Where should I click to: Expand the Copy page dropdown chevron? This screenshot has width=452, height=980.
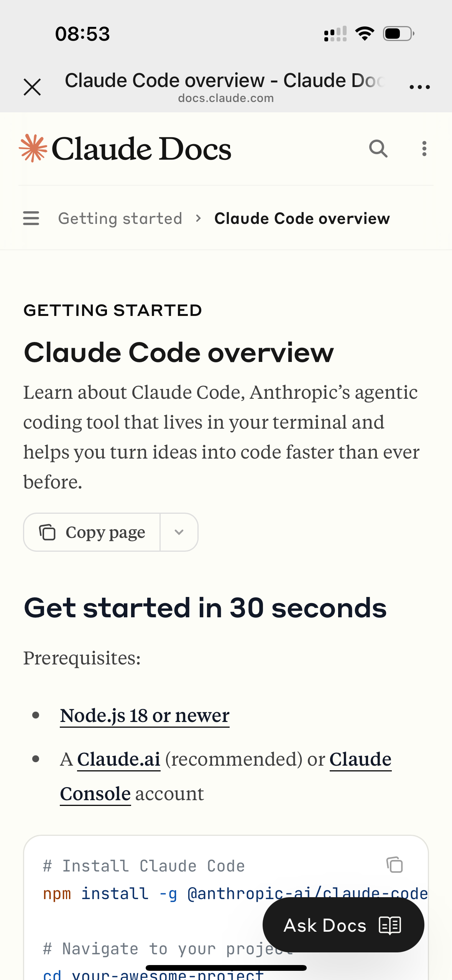179,532
